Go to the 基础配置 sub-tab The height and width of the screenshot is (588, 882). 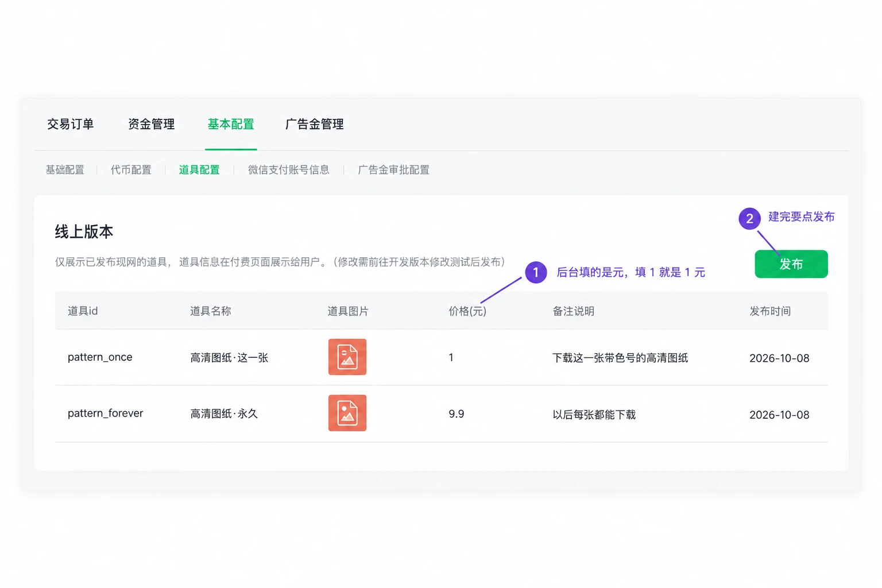pyautogui.click(x=65, y=170)
